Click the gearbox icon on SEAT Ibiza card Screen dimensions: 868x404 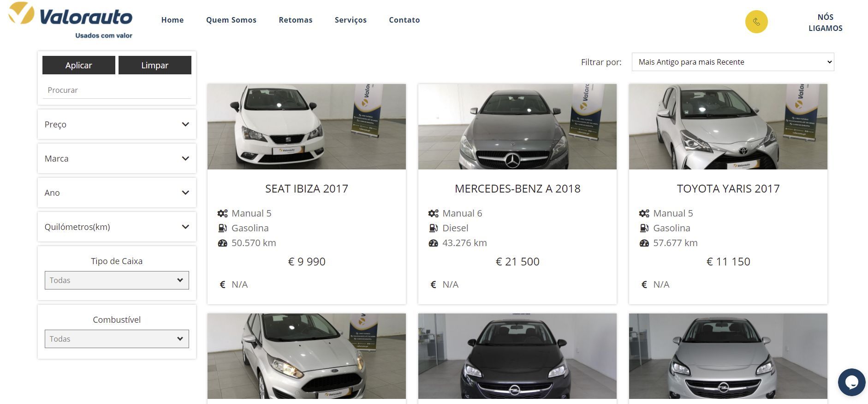pos(223,213)
